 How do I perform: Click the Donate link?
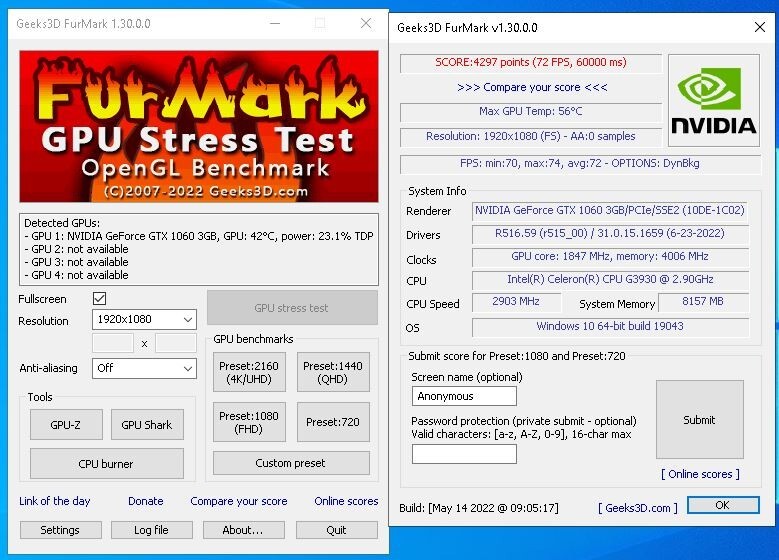(x=146, y=501)
